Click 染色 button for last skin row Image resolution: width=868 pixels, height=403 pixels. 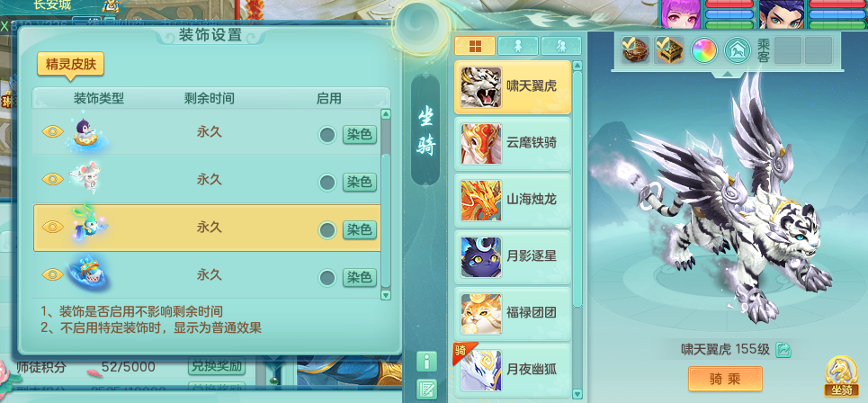[359, 277]
